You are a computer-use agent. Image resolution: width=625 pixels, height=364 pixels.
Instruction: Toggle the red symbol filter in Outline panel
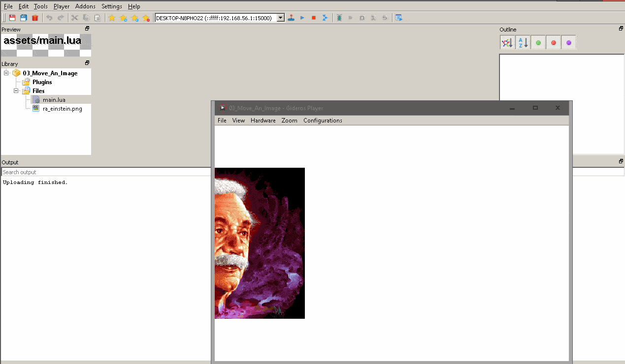[553, 42]
